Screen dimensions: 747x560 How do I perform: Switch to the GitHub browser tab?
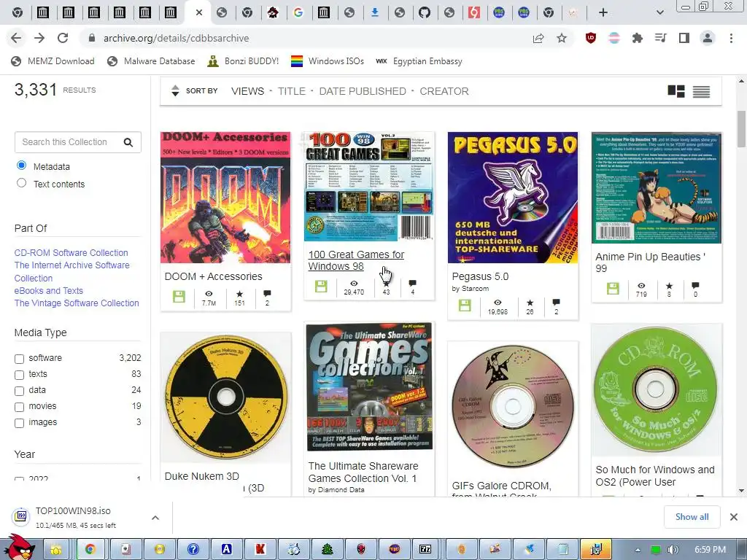pyautogui.click(x=425, y=12)
